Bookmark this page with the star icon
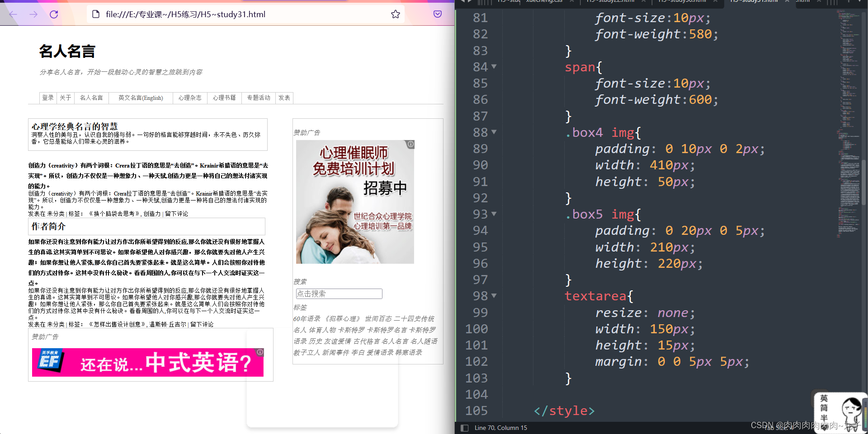868x434 pixels. coord(396,14)
